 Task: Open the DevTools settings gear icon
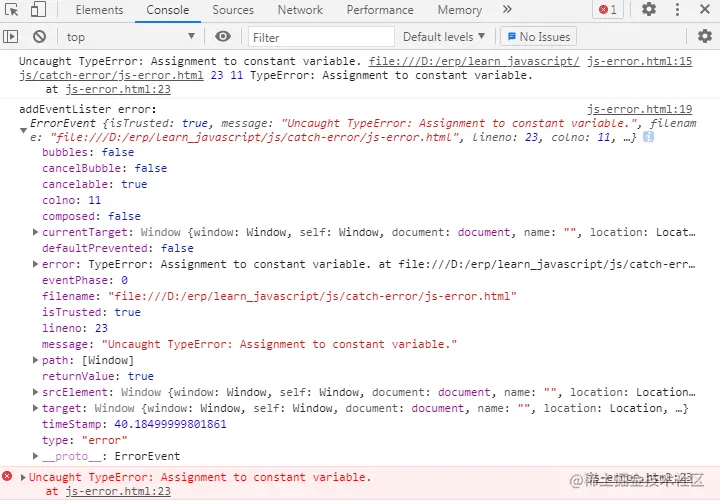[648, 9]
